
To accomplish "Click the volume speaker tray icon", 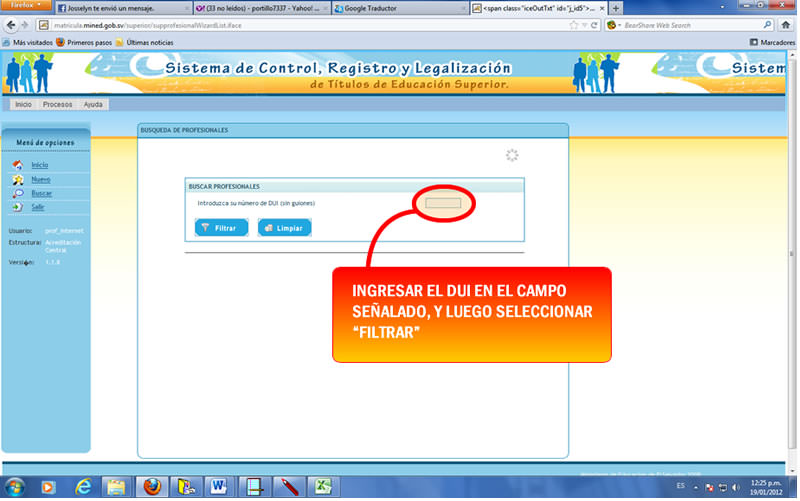I will click(x=735, y=488).
